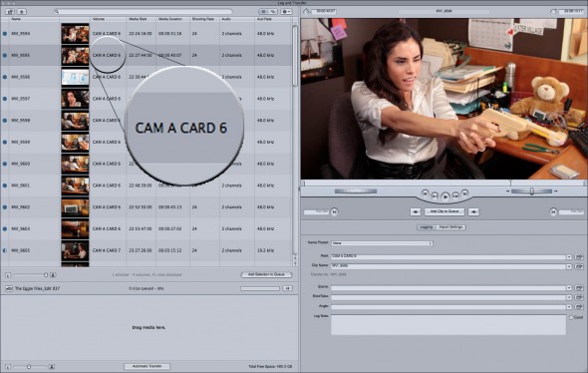Click the Add Clip to Queue button
588x373 pixels.
[x=444, y=211]
